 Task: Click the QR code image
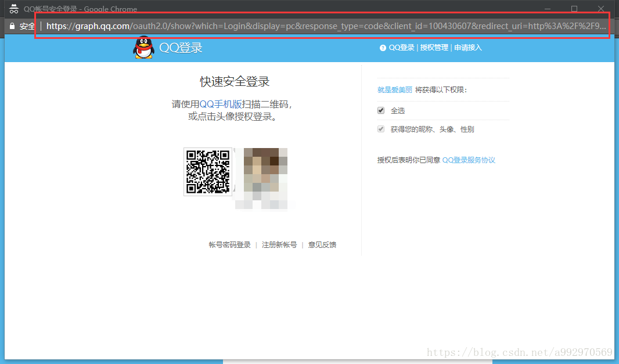point(208,172)
